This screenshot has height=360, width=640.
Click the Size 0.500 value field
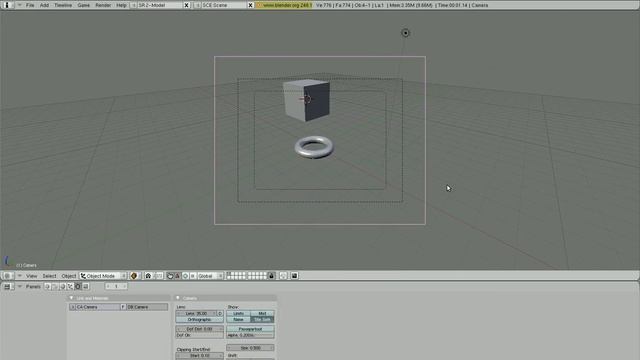tap(251, 348)
